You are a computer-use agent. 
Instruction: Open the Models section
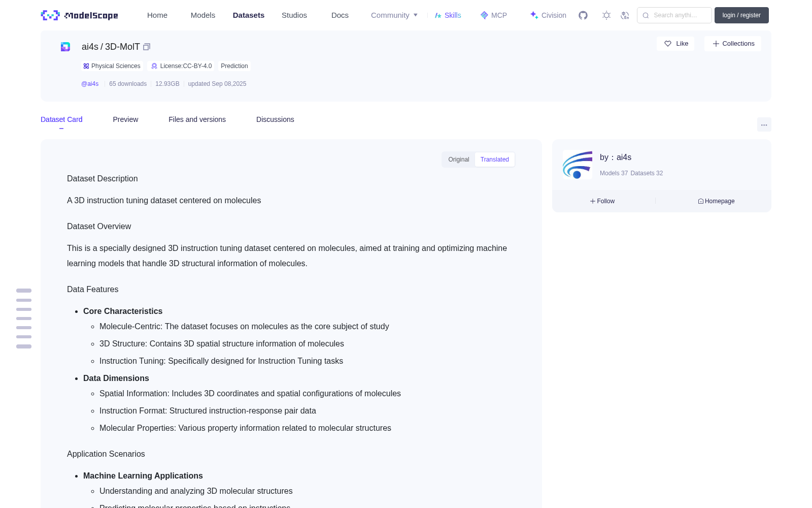coord(203,15)
